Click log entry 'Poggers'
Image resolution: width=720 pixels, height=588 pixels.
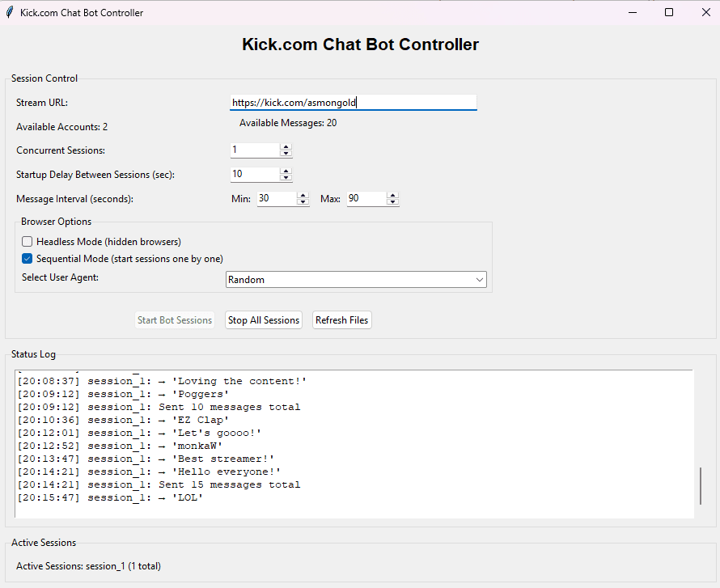[x=123, y=395]
